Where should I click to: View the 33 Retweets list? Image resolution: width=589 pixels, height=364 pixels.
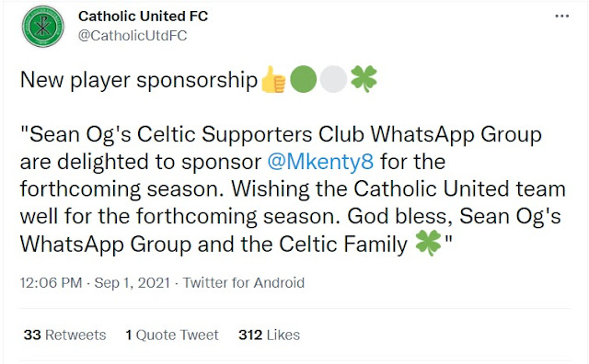(x=65, y=335)
